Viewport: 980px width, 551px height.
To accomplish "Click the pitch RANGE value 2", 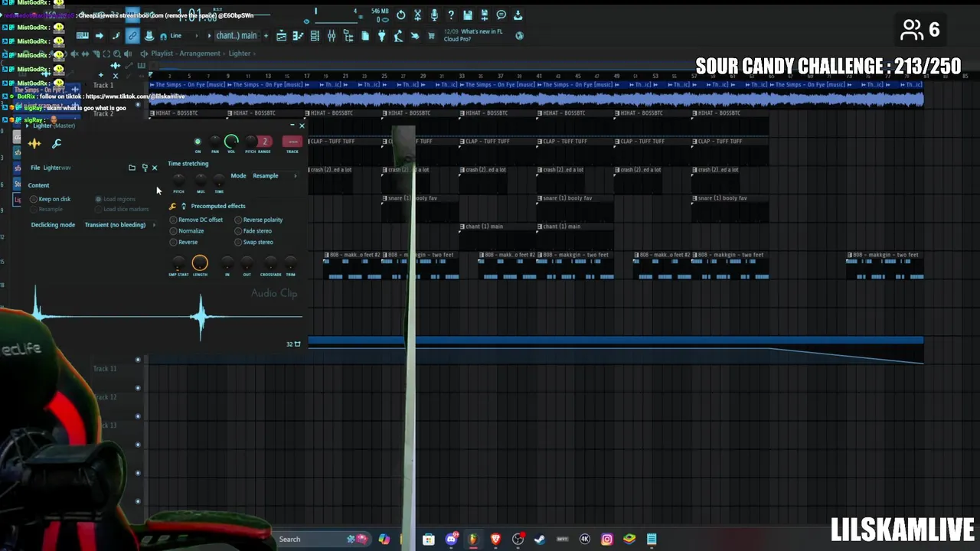I will 265,142.
